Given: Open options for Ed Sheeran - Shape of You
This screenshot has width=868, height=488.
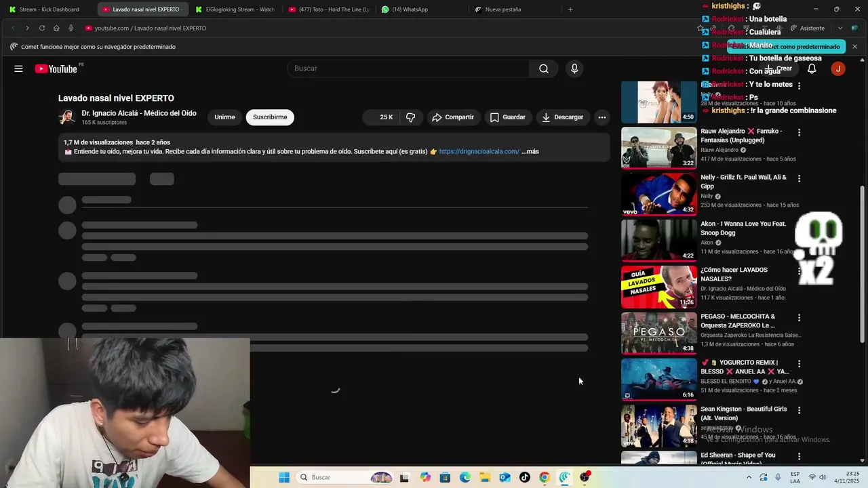Looking at the screenshot, I should pos(799,457).
